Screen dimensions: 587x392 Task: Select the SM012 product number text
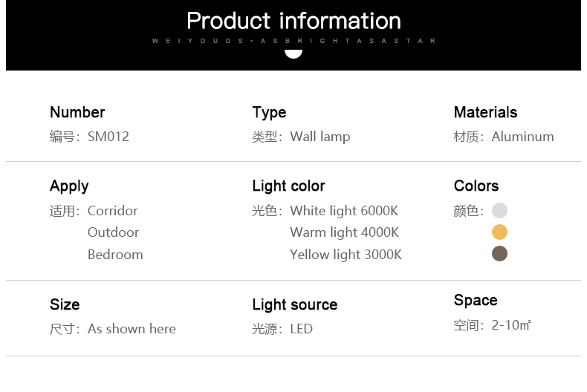point(108,137)
